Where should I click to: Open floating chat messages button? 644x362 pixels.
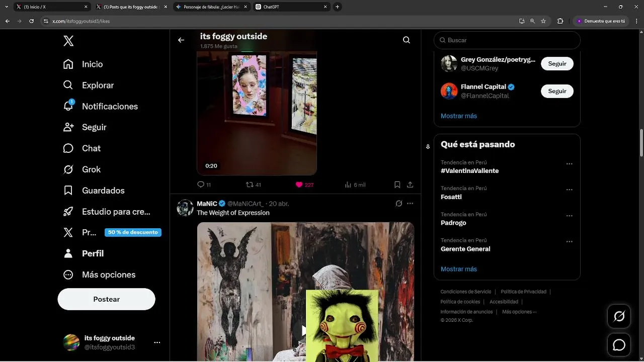point(619,345)
